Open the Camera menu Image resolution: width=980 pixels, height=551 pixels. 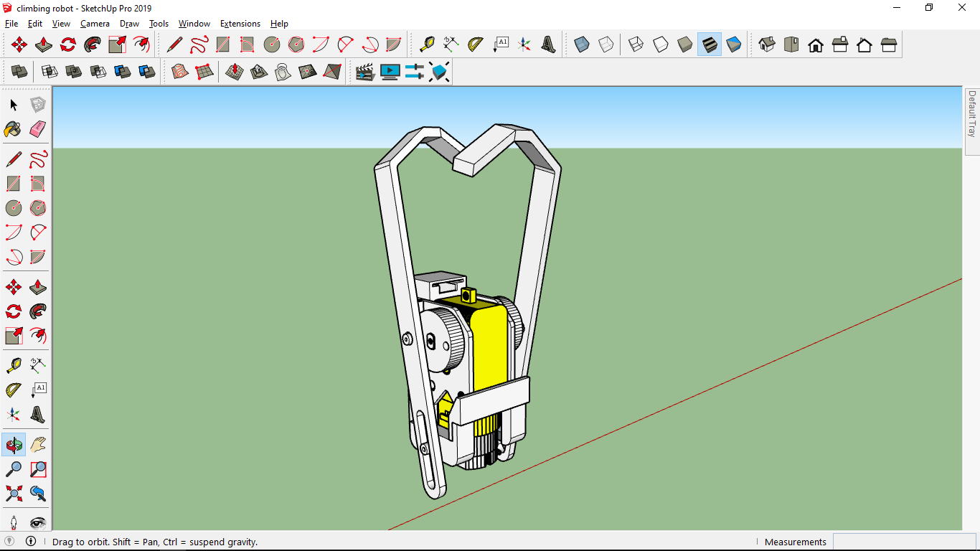point(95,24)
